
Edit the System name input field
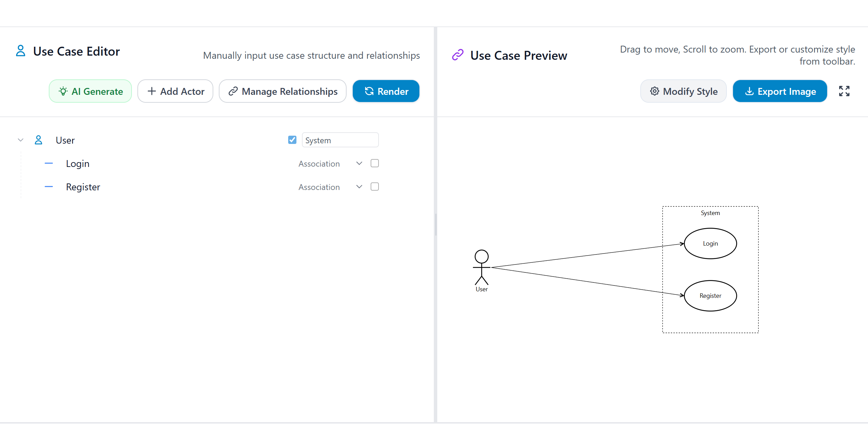[340, 140]
